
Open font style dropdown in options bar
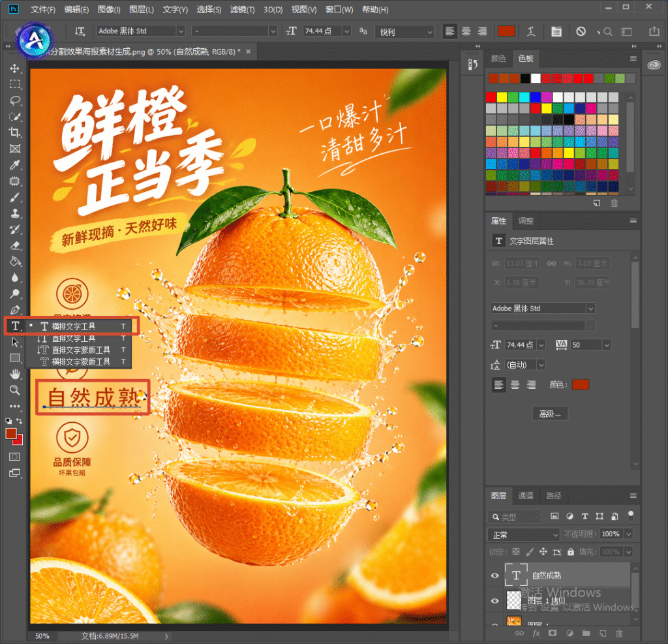click(x=273, y=31)
